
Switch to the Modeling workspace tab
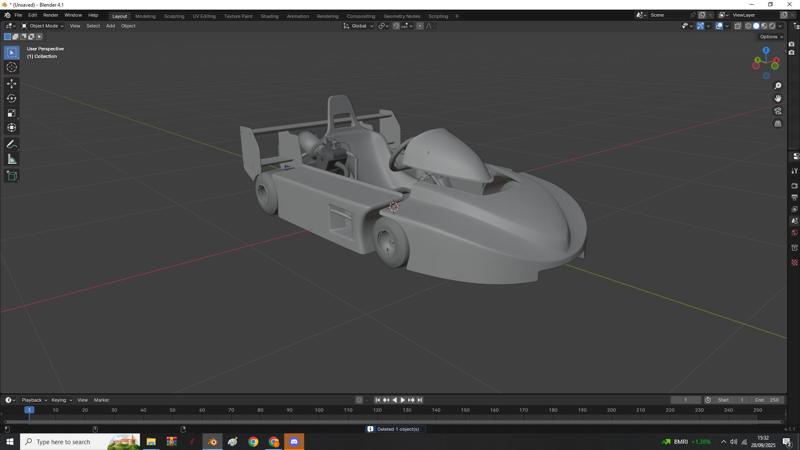coord(145,16)
